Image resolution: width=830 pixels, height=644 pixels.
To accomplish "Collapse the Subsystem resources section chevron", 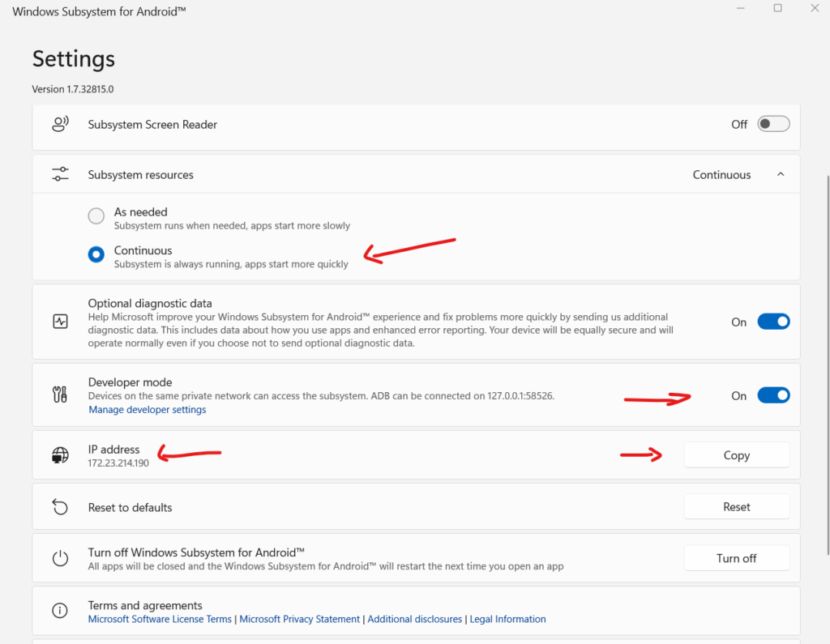I will pos(781,174).
